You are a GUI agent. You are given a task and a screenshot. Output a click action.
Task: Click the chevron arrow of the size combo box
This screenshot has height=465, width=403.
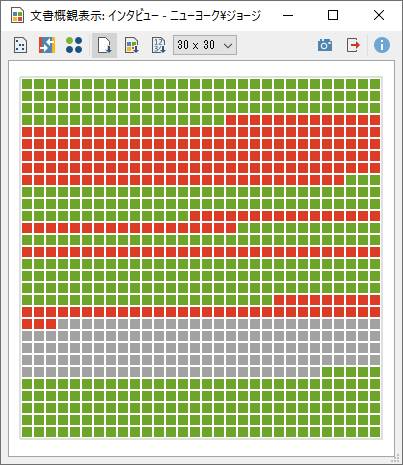point(228,45)
